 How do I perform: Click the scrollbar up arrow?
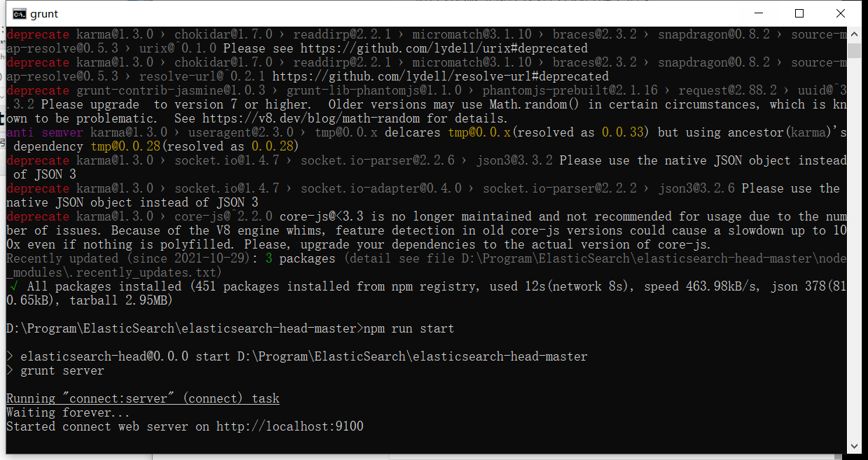(x=854, y=34)
